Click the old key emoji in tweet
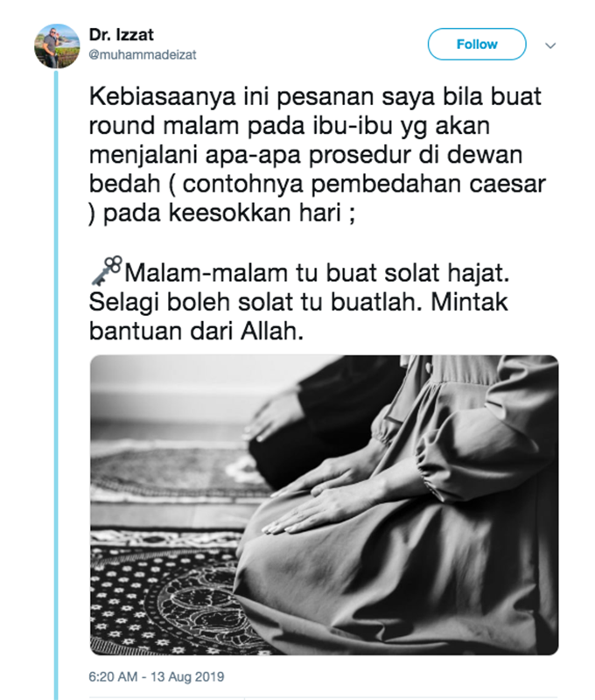This screenshot has height=700, width=595. click(x=106, y=271)
